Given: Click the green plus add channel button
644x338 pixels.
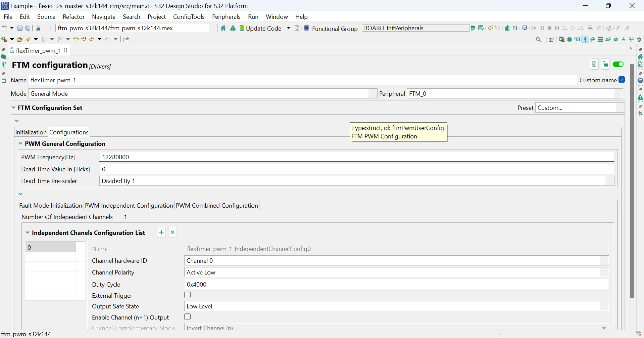Looking at the screenshot, I should coord(161,233).
